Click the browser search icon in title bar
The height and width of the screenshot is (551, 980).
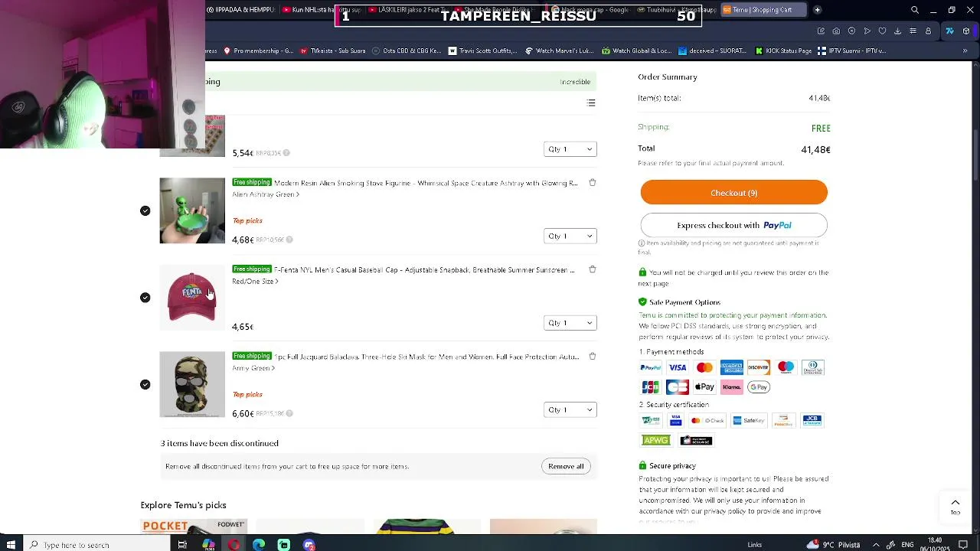(x=914, y=10)
